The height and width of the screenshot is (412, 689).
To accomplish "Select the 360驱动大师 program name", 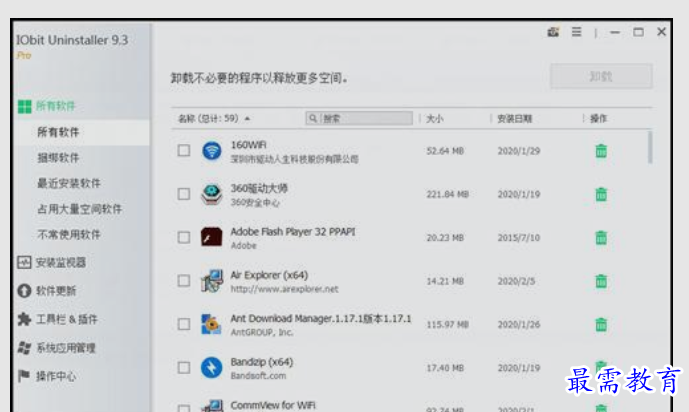I will tap(259, 188).
